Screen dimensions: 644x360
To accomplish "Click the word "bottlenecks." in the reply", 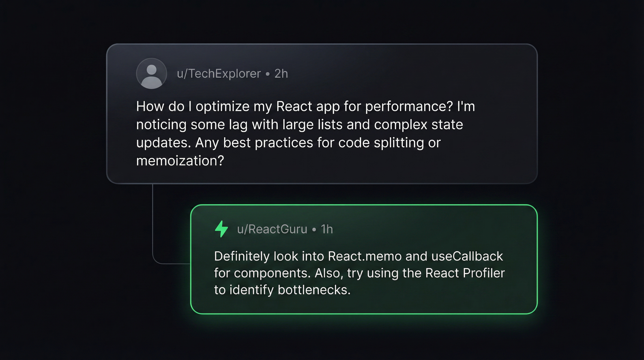I will (x=314, y=290).
